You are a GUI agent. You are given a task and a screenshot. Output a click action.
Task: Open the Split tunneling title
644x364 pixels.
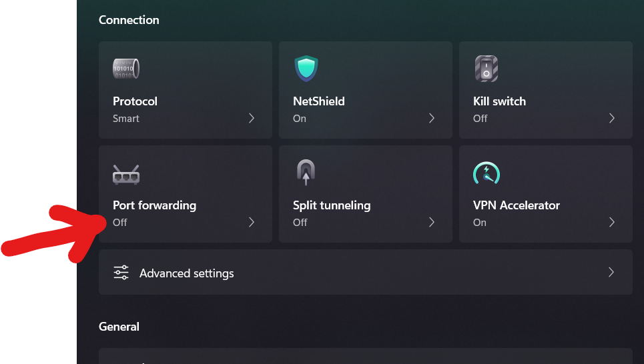tap(332, 205)
